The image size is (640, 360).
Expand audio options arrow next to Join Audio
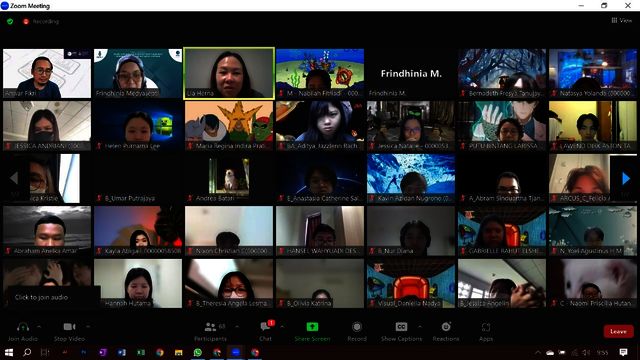pyautogui.click(x=39, y=327)
